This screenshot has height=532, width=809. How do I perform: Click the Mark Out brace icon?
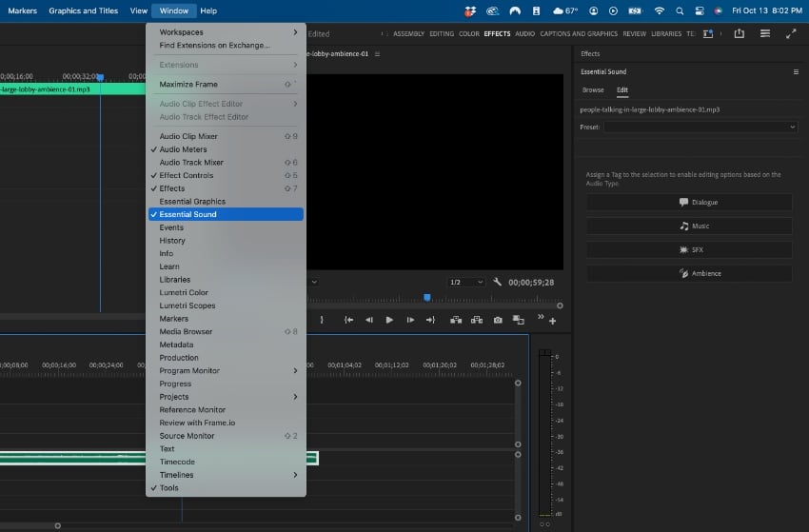[x=322, y=320]
